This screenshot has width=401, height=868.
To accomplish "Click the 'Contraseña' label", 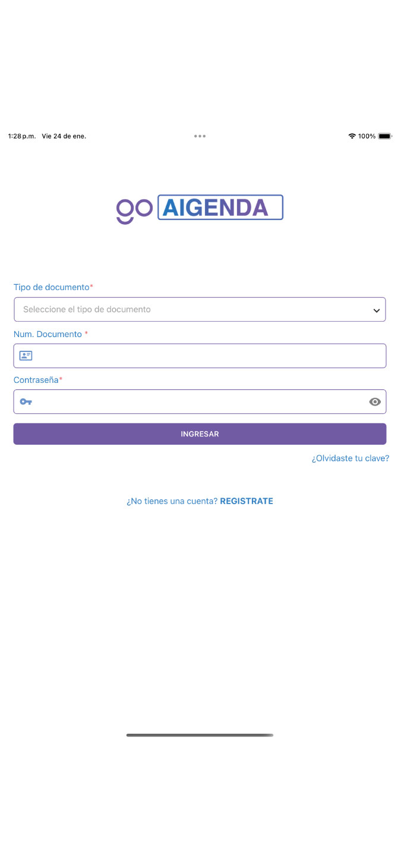I will [36, 380].
